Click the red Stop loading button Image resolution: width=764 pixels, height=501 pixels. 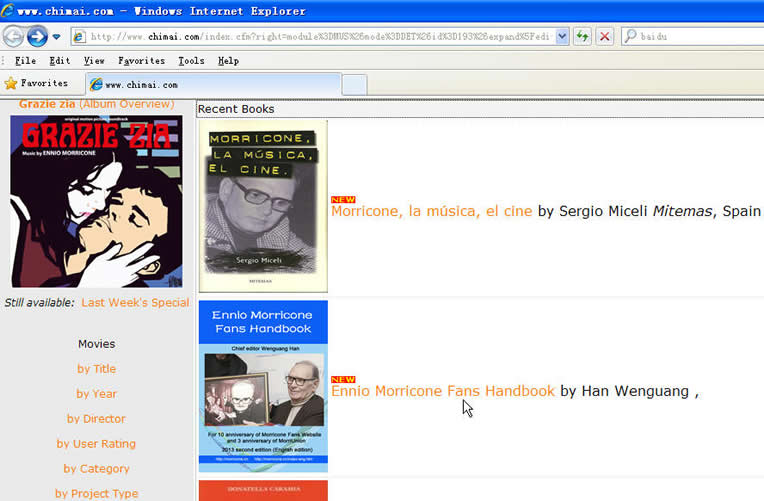(605, 37)
